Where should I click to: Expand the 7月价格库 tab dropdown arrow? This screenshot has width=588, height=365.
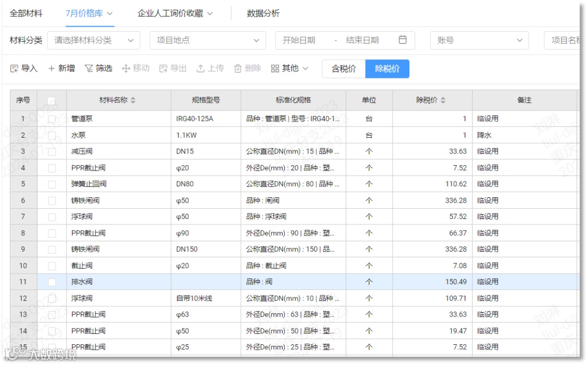click(x=109, y=14)
